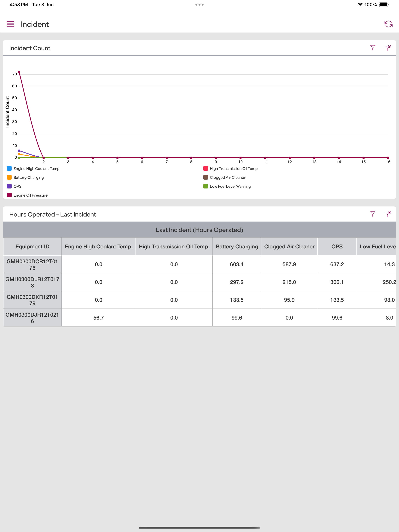This screenshot has height=532, width=399.
Task: Click the Incident Count panel title
Action: tap(30, 48)
